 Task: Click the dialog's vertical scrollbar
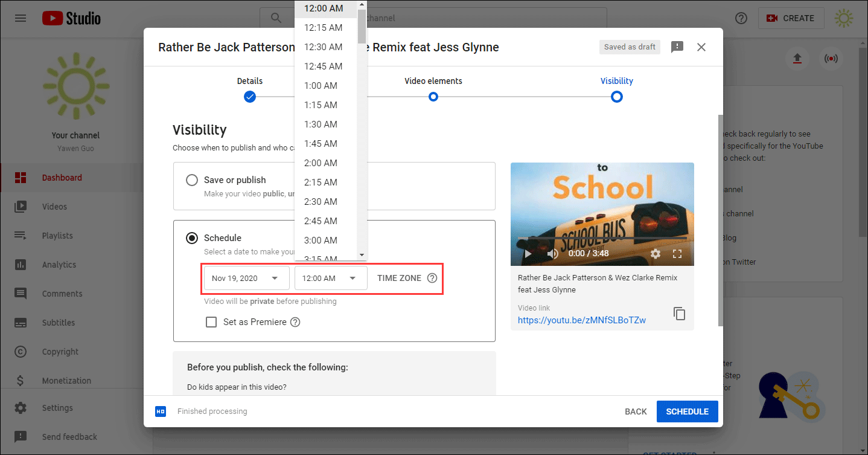point(720,221)
